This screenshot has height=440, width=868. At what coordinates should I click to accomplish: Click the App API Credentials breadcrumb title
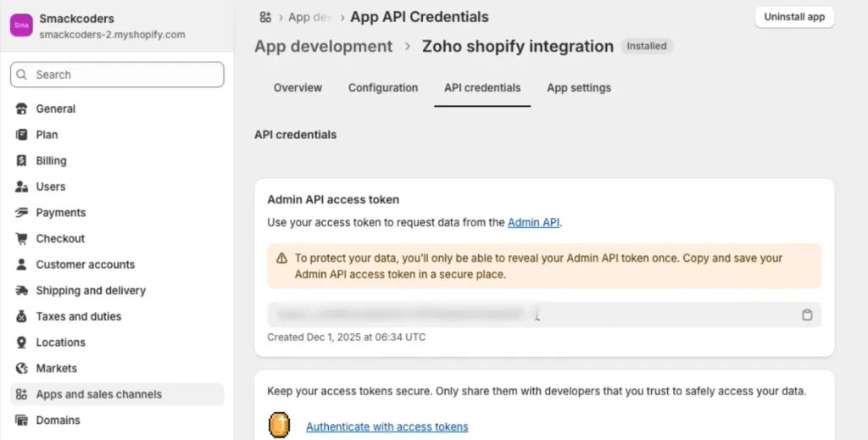pyautogui.click(x=420, y=17)
